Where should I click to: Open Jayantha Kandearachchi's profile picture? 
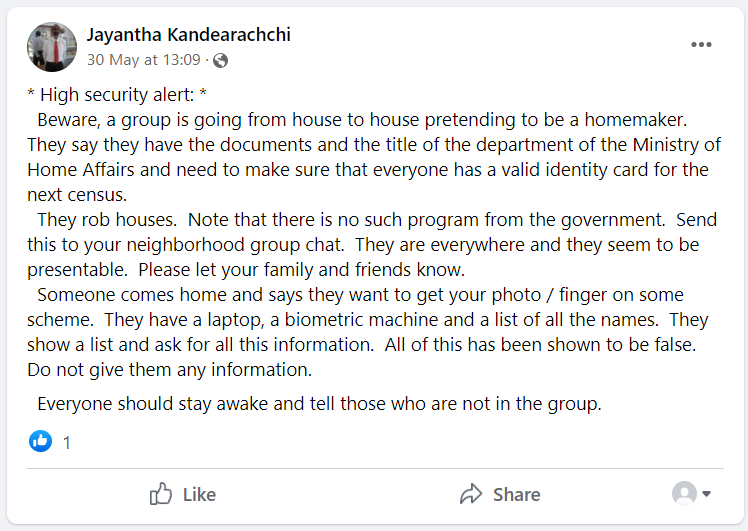click(52, 47)
